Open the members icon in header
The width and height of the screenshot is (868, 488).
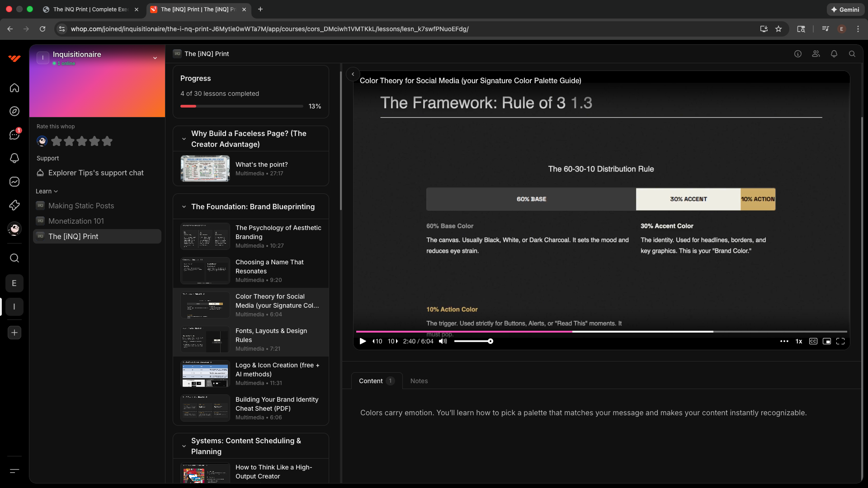click(816, 54)
